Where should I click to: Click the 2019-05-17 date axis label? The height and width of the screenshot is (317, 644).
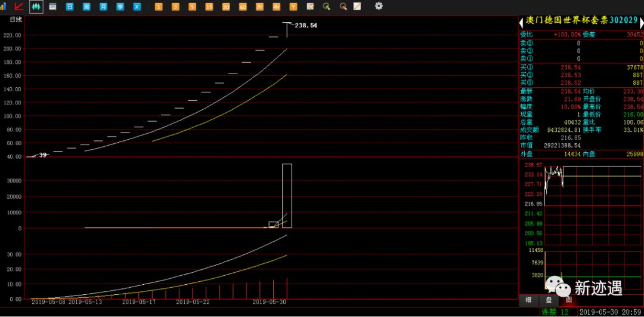pos(139,302)
